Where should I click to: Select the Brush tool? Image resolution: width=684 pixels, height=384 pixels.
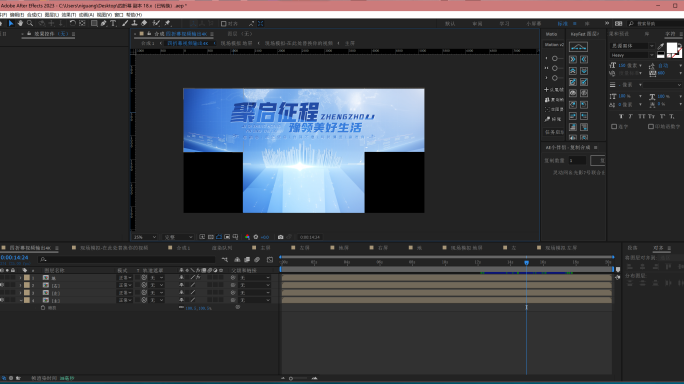click(125, 24)
